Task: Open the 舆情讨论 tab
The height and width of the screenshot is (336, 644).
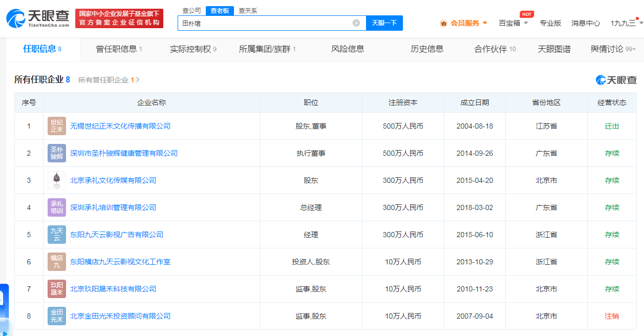Action: (613, 49)
